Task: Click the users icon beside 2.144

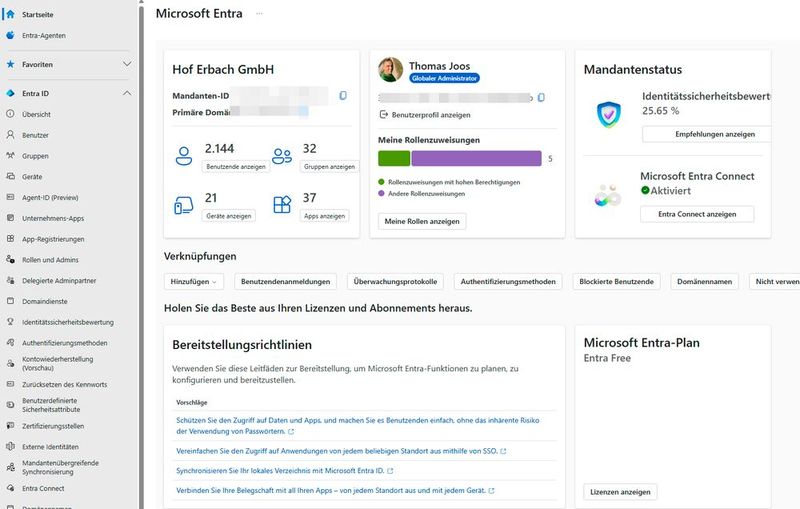Action: [184, 156]
